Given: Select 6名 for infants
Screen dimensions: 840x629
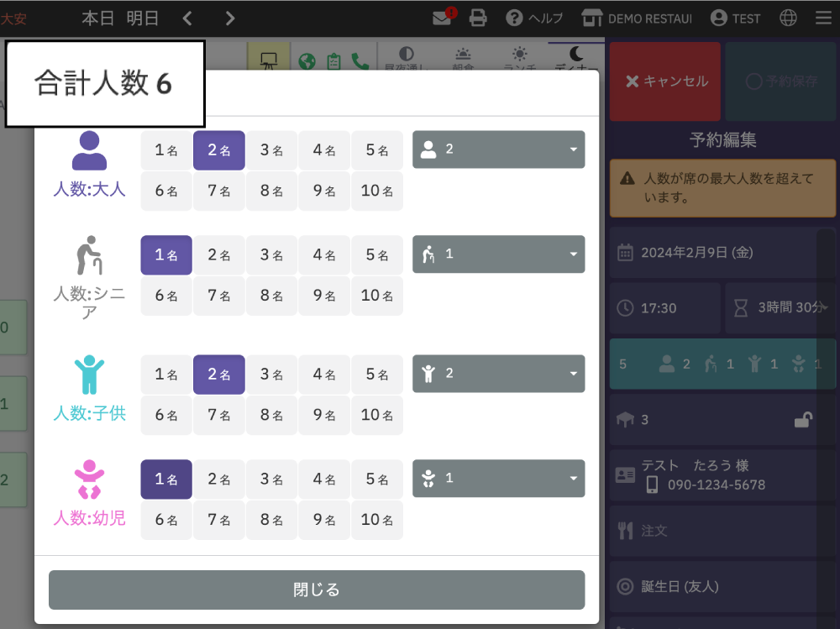Looking at the screenshot, I should (x=166, y=520).
